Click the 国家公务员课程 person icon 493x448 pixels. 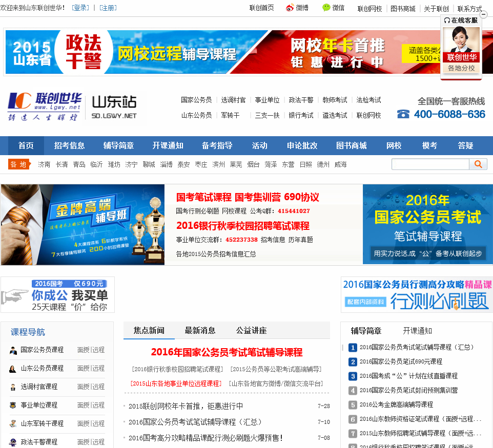(13, 350)
